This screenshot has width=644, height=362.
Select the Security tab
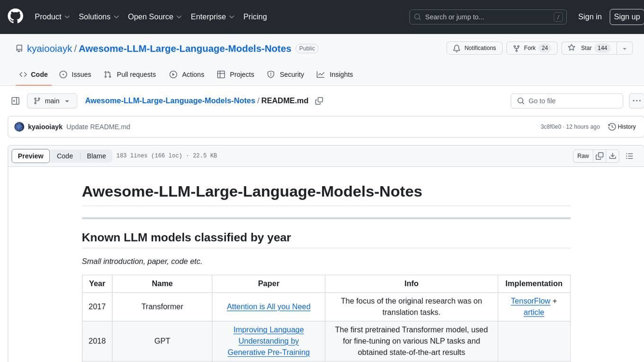pos(286,74)
